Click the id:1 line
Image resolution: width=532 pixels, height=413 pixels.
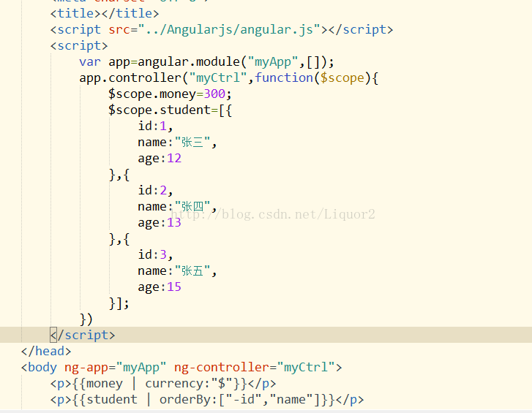155,126
